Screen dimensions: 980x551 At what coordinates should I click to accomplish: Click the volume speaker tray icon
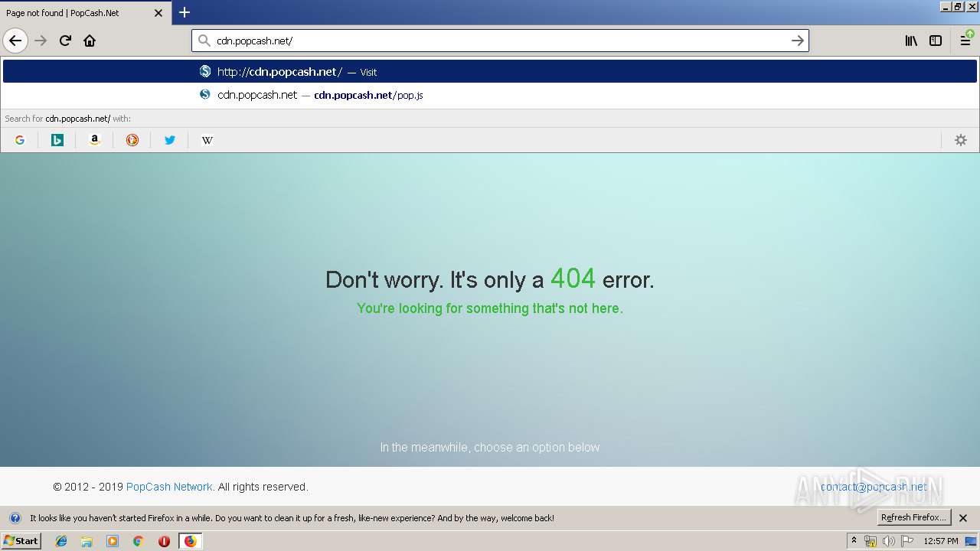(x=888, y=541)
